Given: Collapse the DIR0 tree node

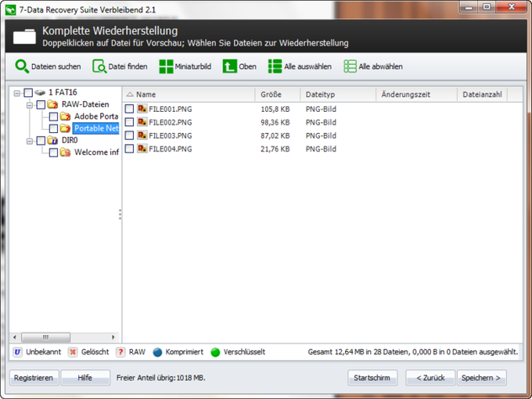Looking at the screenshot, I should (30, 141).
